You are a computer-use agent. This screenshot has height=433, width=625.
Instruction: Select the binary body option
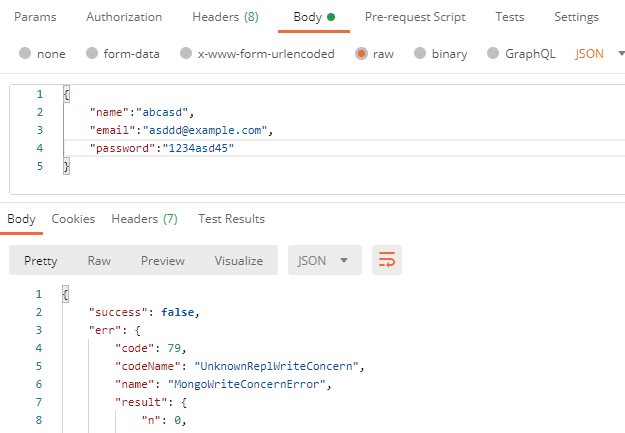coord(420,54)
